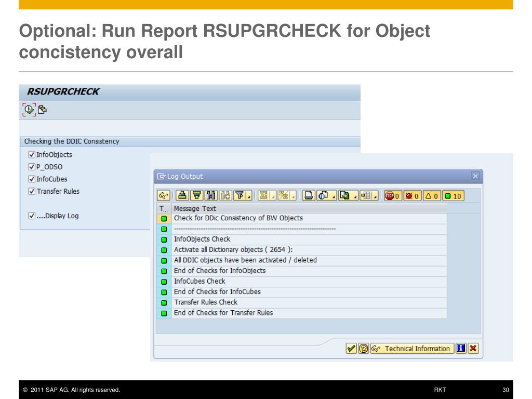Select 'All DDIC objects have been activated / deleted'
The image size is (532, 399).
click(302, 260)
